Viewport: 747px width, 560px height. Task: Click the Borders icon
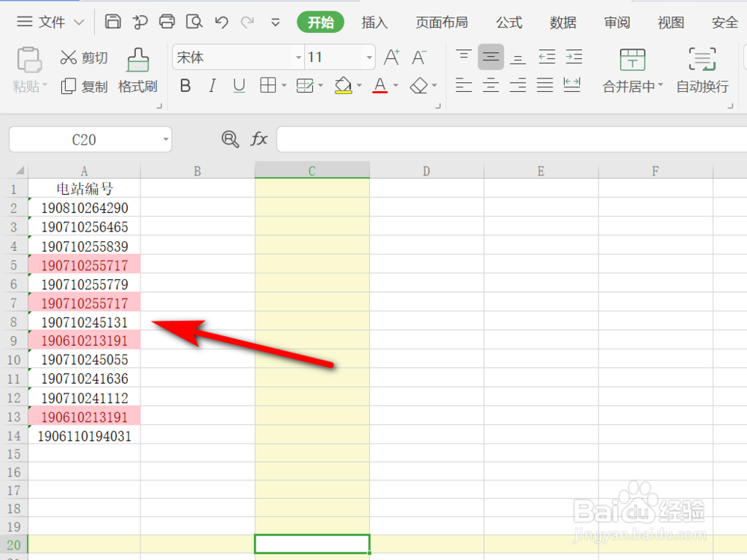pos(267,85)
